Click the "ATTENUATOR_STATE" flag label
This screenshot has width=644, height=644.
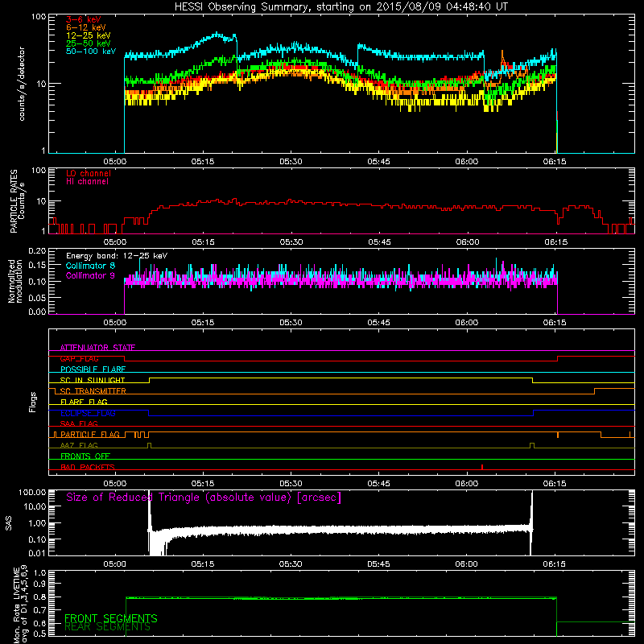(97, 348)
